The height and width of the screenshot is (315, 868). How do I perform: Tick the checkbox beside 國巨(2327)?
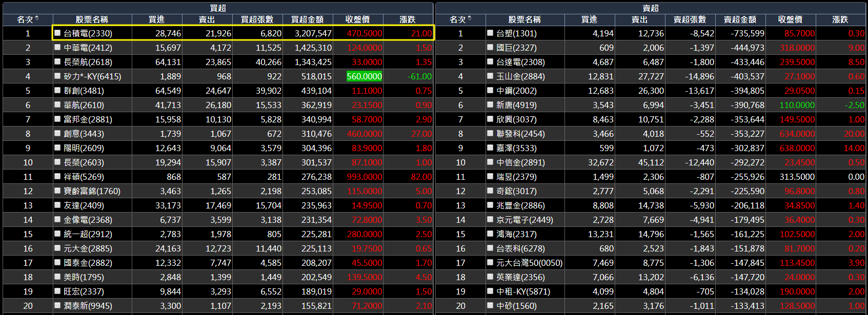[x=490, y=47]
